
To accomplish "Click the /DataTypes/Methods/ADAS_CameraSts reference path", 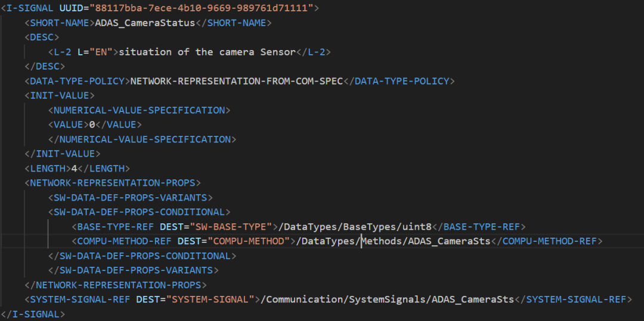I will tap(394, 241).
